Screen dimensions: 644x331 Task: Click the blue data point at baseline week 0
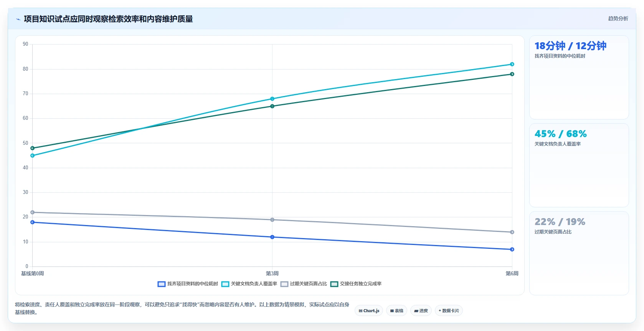tap(33, 222)
